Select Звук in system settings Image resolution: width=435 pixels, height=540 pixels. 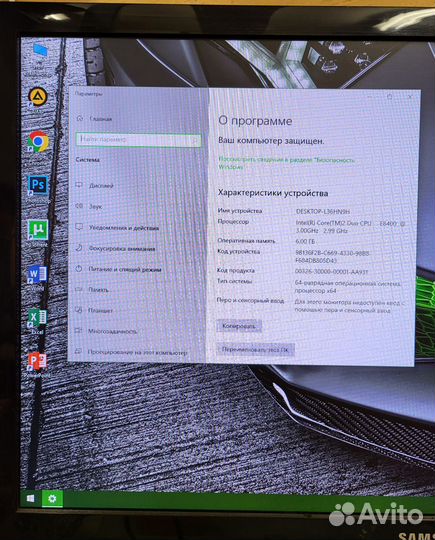point(95,207)
